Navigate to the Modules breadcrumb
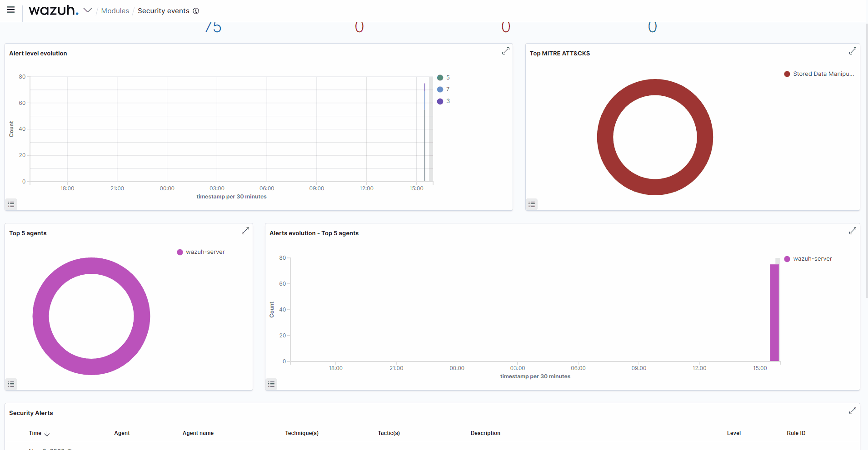This screenshot has width=868, height=450. [115, 10]
